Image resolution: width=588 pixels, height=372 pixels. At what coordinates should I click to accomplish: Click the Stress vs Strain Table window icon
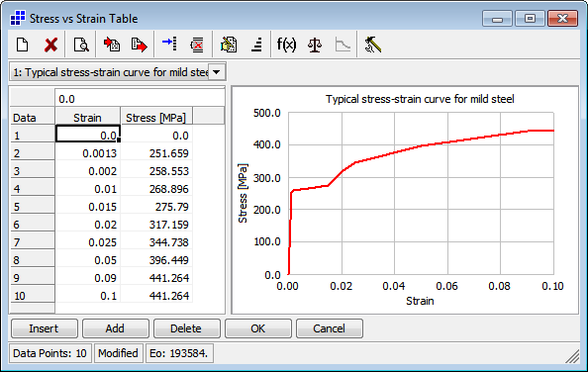point(18,18)
